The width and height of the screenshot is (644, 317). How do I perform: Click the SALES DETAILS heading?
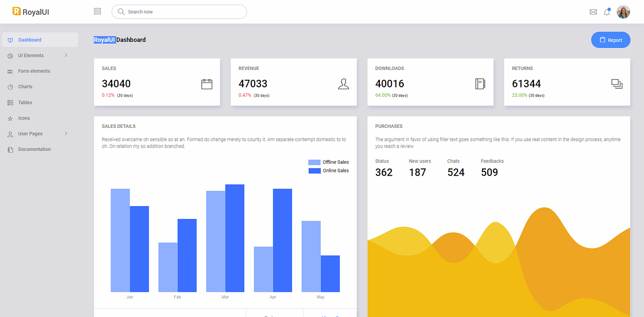[x=119, y=126]
